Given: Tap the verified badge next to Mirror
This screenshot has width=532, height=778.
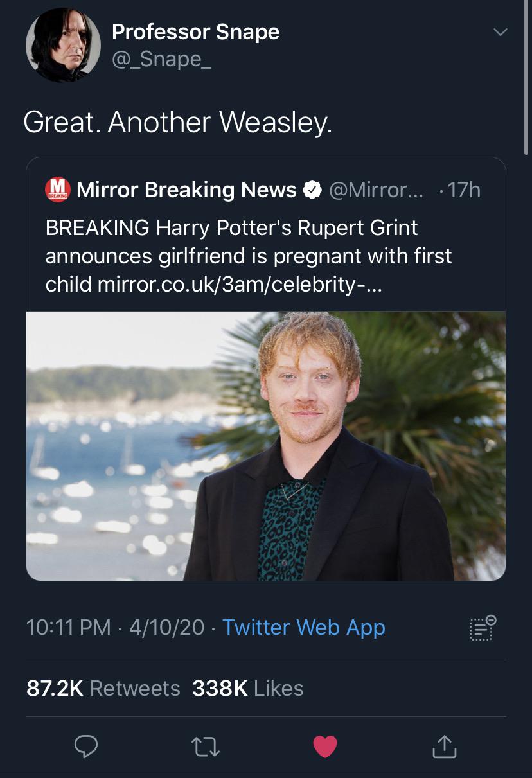Looking at the screenshot, I should tap(312, 190).
